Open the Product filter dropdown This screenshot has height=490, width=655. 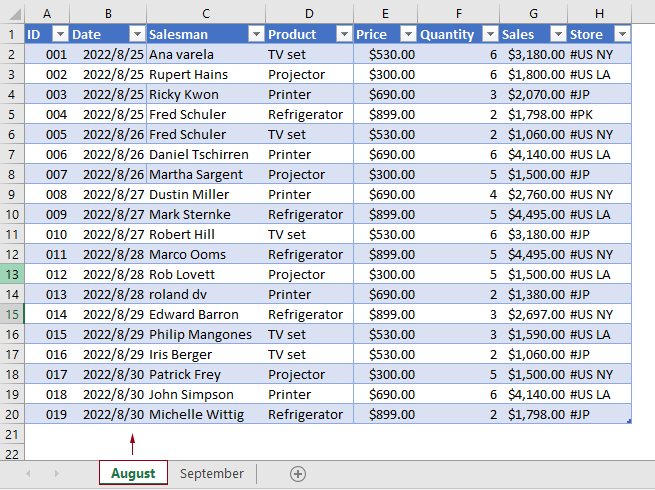pos(344,34)
